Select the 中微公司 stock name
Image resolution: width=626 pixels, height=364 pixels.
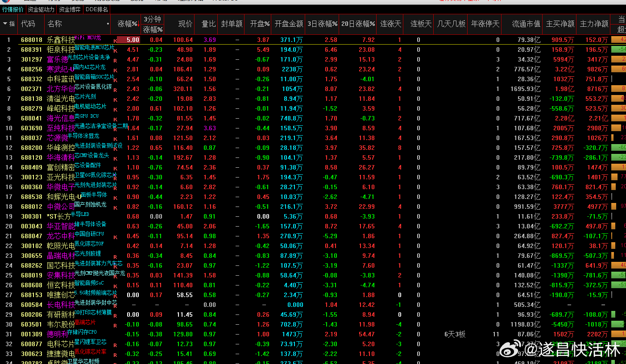(x=61, y=207)
